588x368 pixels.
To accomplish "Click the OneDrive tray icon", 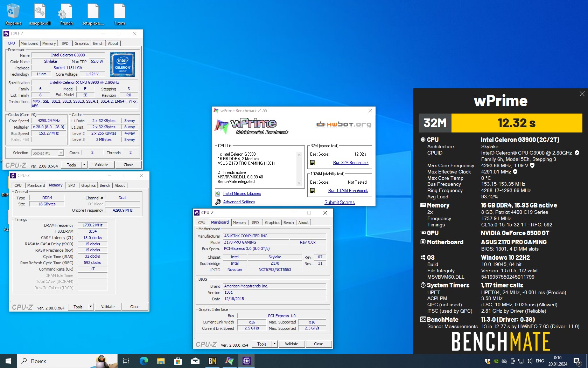I will point(504,361).
